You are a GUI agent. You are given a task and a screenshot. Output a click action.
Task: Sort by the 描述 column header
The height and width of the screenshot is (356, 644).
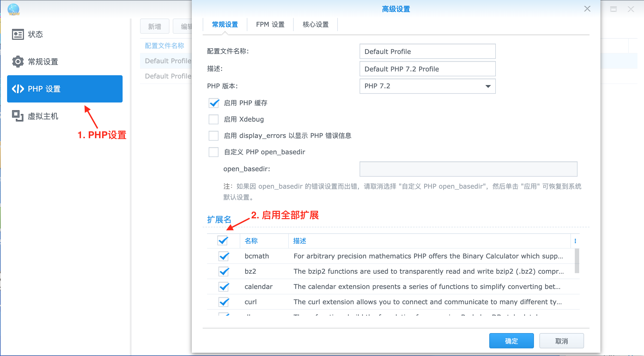(430, 241)
